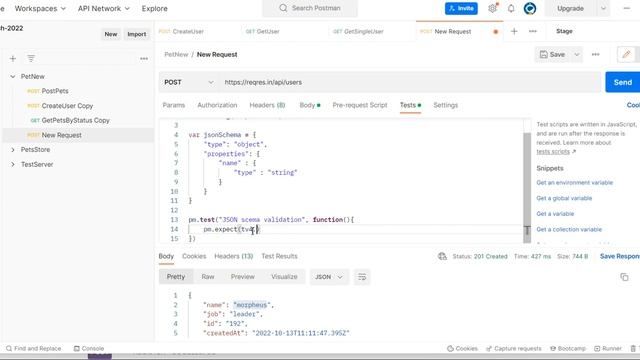Open the API Network dropdown

(104, 8)
